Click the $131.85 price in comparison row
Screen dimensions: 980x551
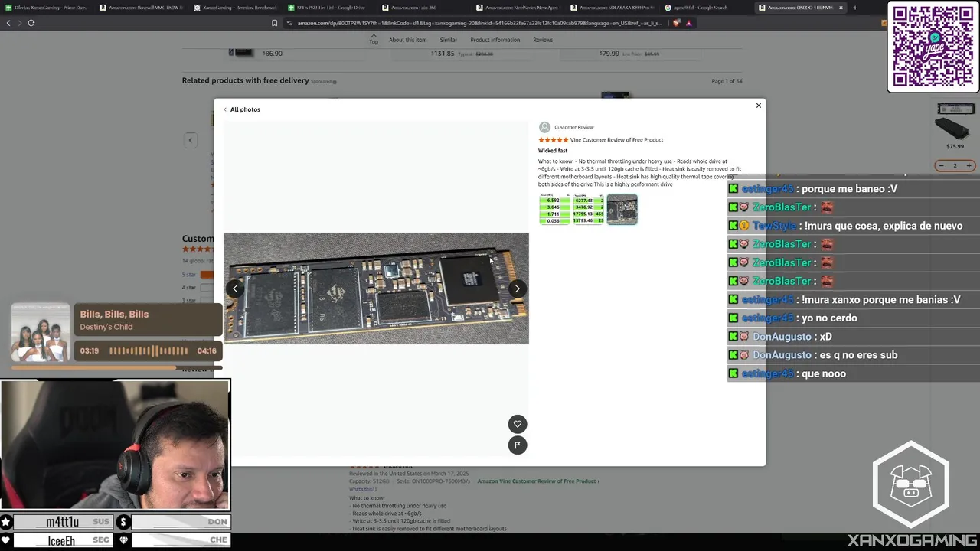click(x=443, y=54)
